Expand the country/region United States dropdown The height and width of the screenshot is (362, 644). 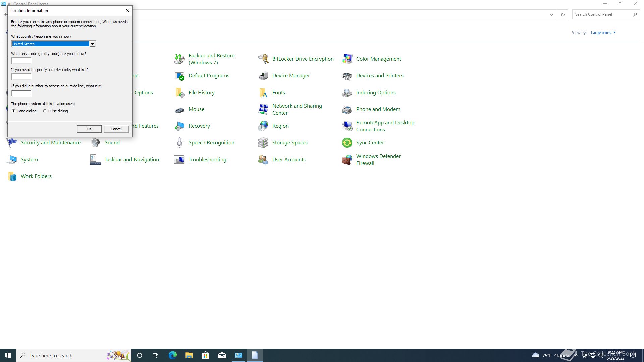[x=92, y=44]
